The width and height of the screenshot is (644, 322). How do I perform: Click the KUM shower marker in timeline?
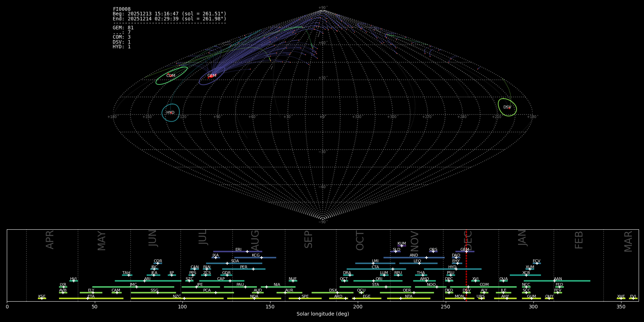point(401,246)
